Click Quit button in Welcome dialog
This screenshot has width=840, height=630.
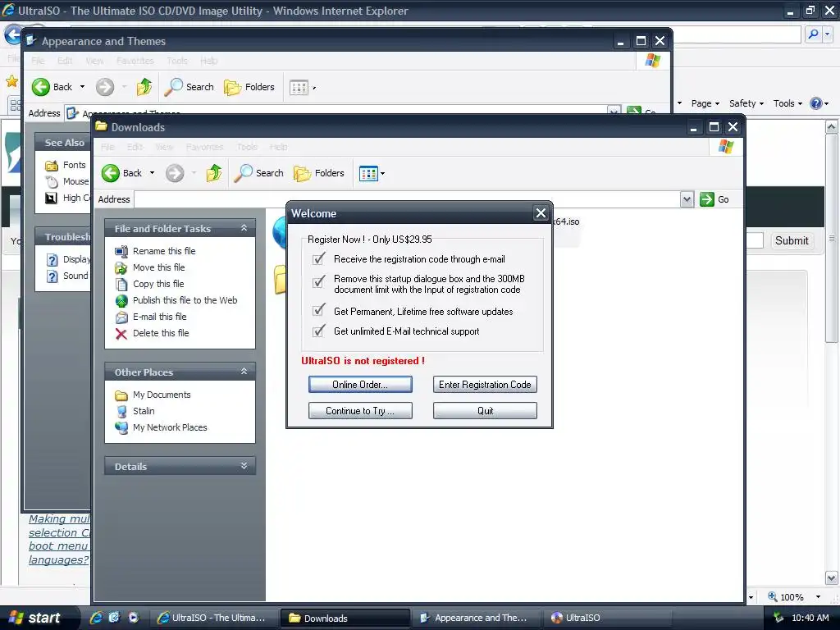485,411
